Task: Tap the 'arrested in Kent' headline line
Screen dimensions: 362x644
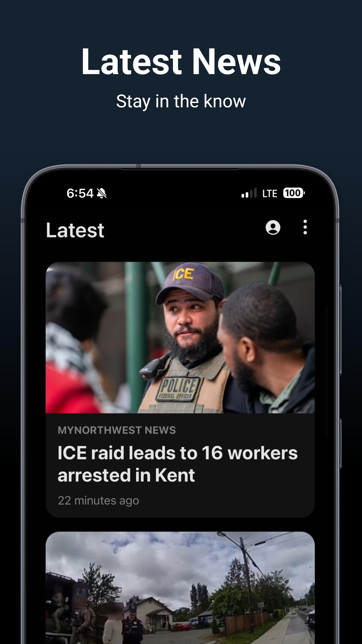Action: tap(126, 475)
